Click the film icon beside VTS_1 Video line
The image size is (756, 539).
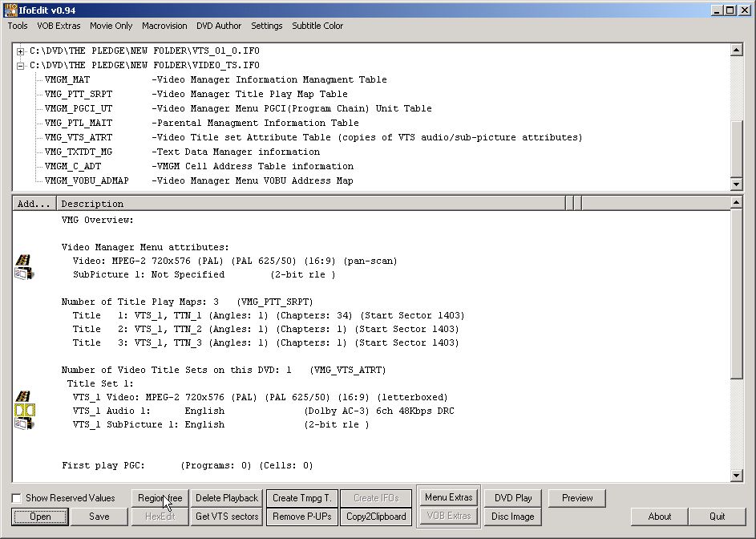pos(23,397)
